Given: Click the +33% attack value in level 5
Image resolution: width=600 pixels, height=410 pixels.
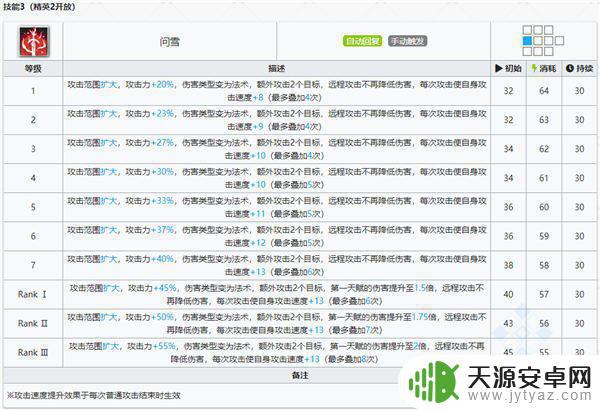Looking at the screenshot, I should 163,201.
